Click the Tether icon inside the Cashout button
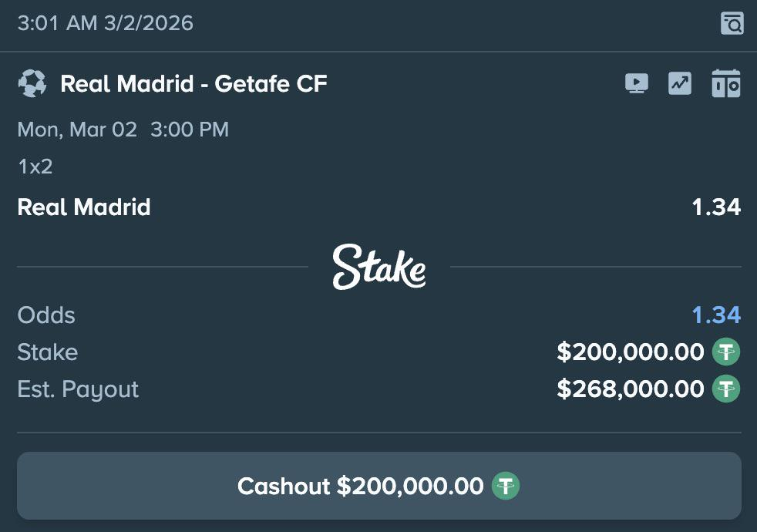Screen dimensions: 757x532 [x=506, y=486]
